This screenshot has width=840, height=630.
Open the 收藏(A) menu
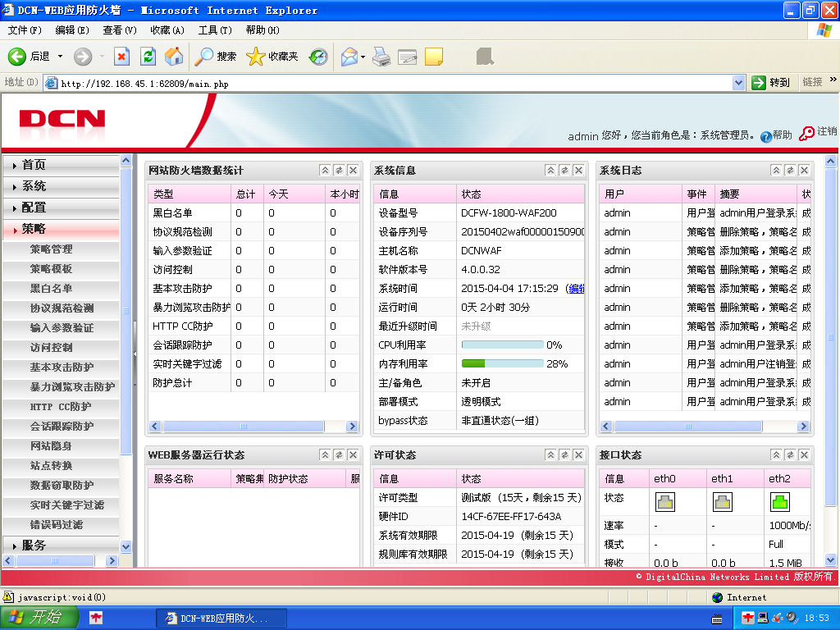(167, 30)
